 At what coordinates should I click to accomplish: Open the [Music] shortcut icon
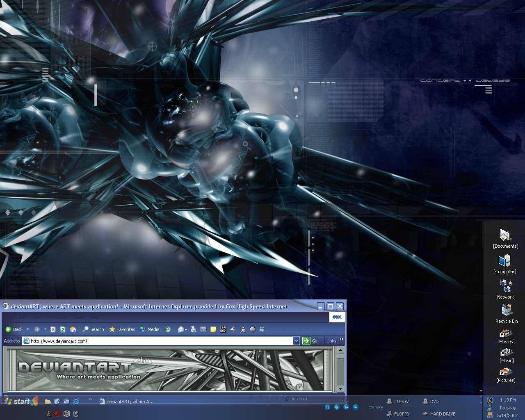point(506,355)
